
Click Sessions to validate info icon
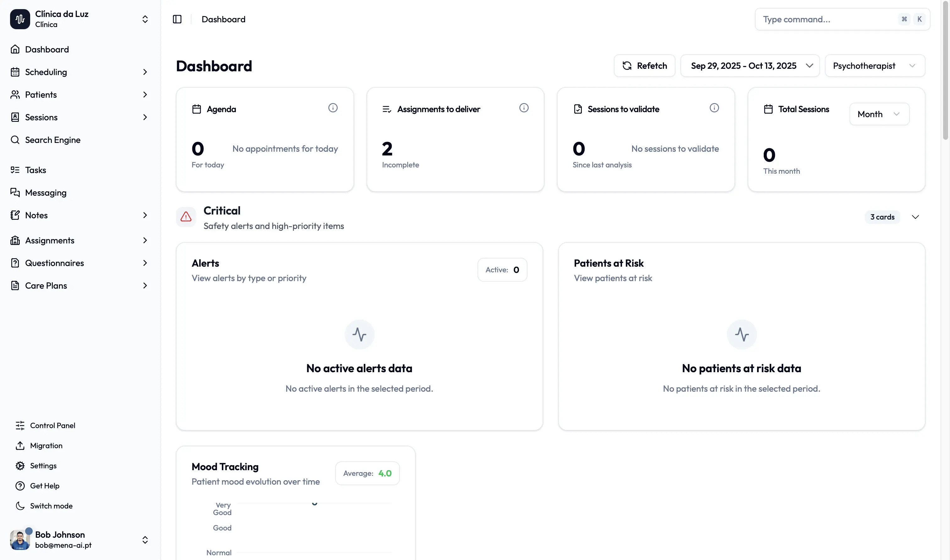click(x=714, y=108)
